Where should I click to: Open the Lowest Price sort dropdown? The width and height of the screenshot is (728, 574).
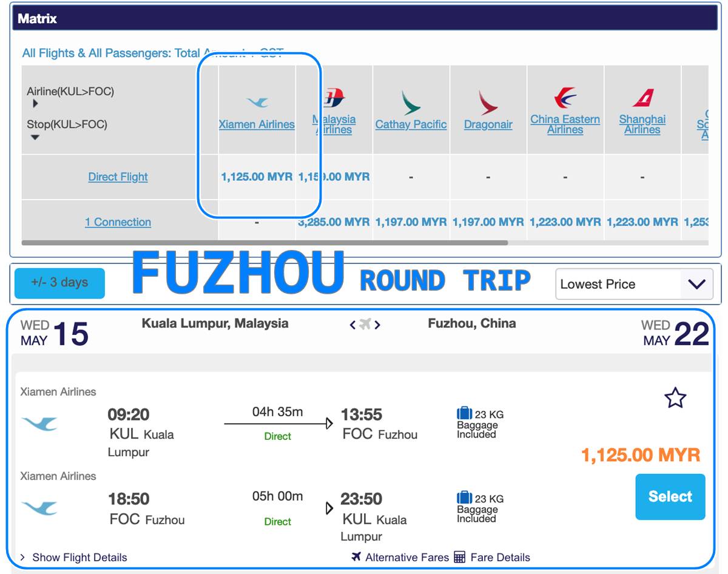point(634,284)
